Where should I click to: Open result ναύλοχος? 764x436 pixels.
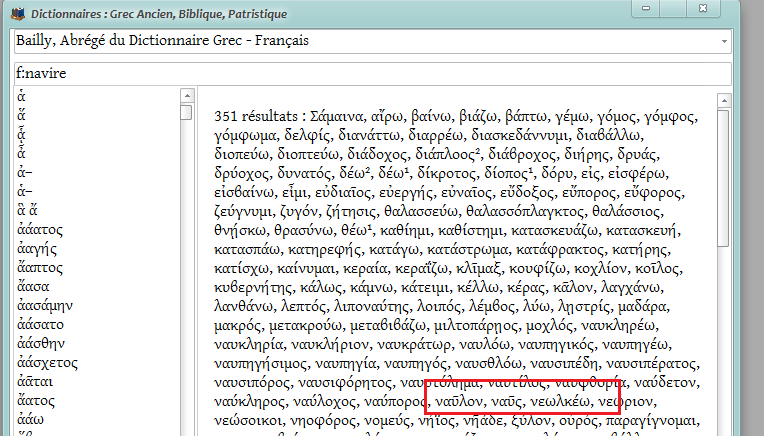click(x=325, y=402)
